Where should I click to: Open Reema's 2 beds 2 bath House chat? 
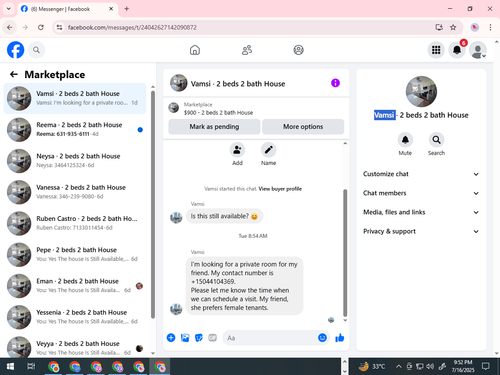pyautogui.click(x=75, y=130)
